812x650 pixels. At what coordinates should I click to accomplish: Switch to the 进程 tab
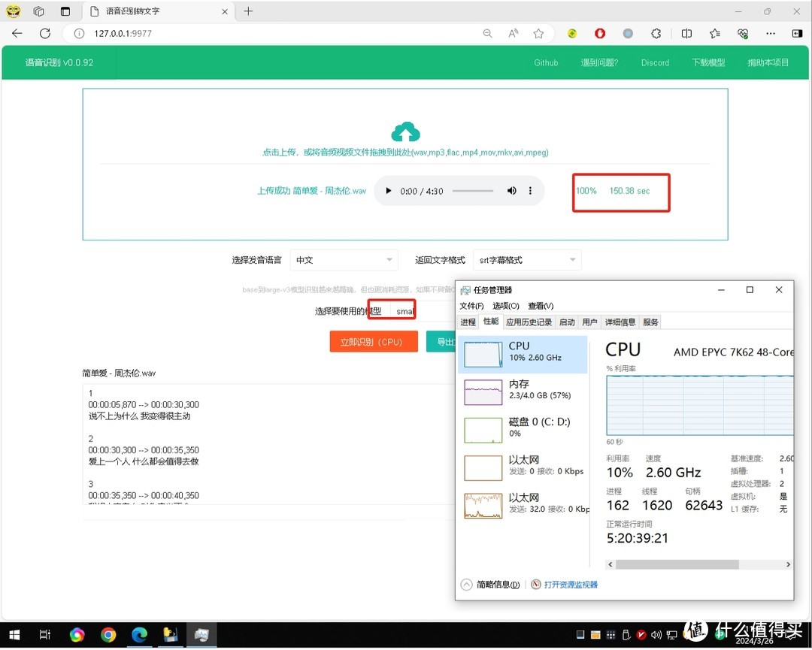[468, 322]
